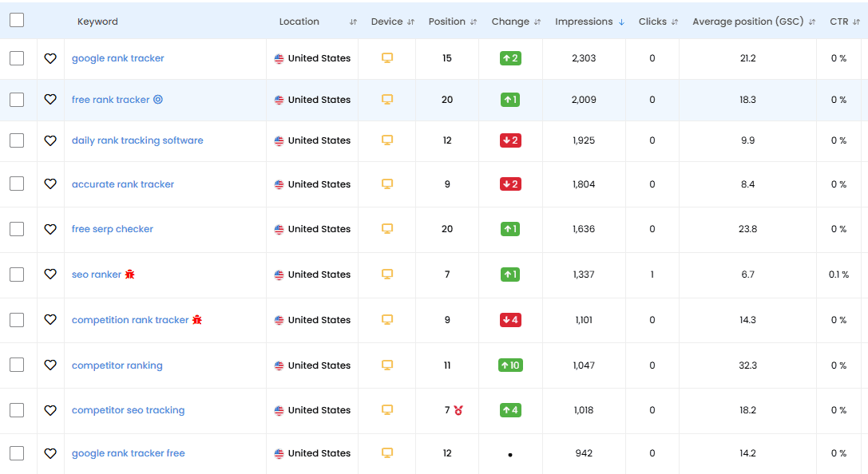Check the box for 'daily rank tracking software'

click(17, 140)
